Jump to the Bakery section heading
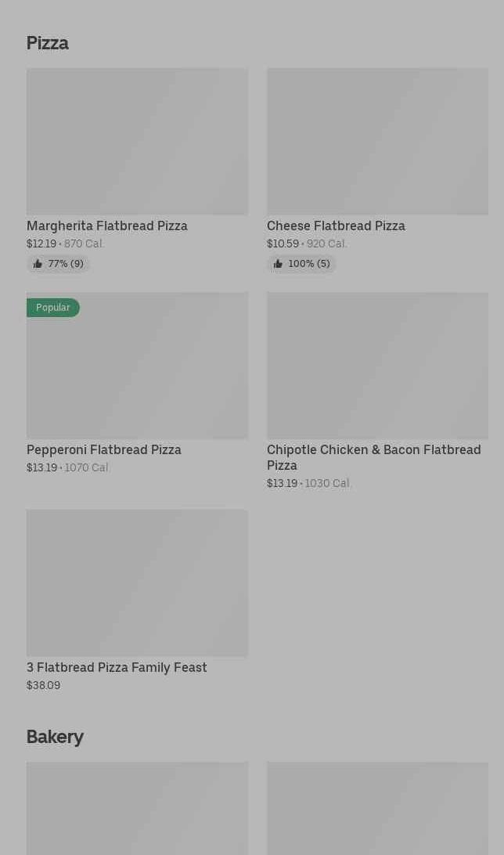The image size is (504, 855). 55,737
